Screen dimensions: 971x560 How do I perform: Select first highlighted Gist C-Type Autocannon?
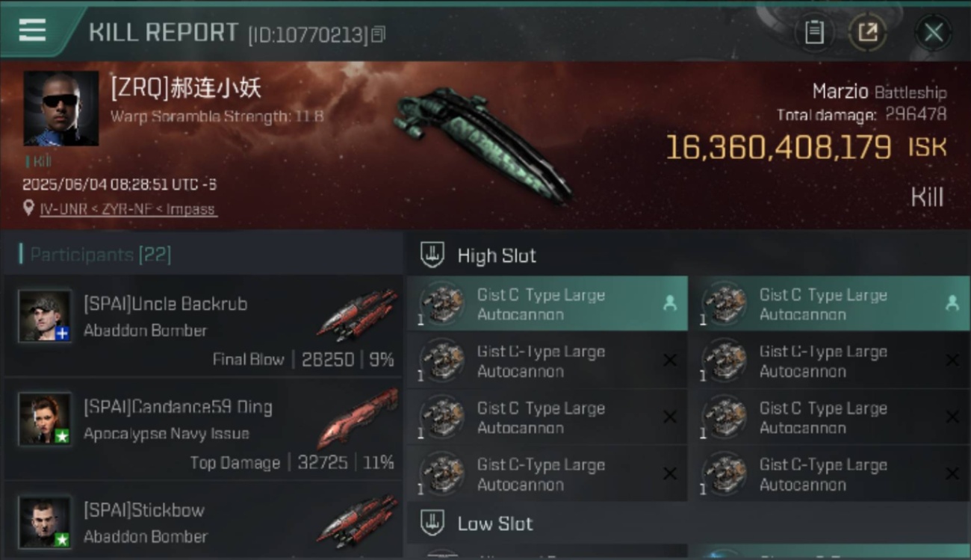click(x=547, y=304)
